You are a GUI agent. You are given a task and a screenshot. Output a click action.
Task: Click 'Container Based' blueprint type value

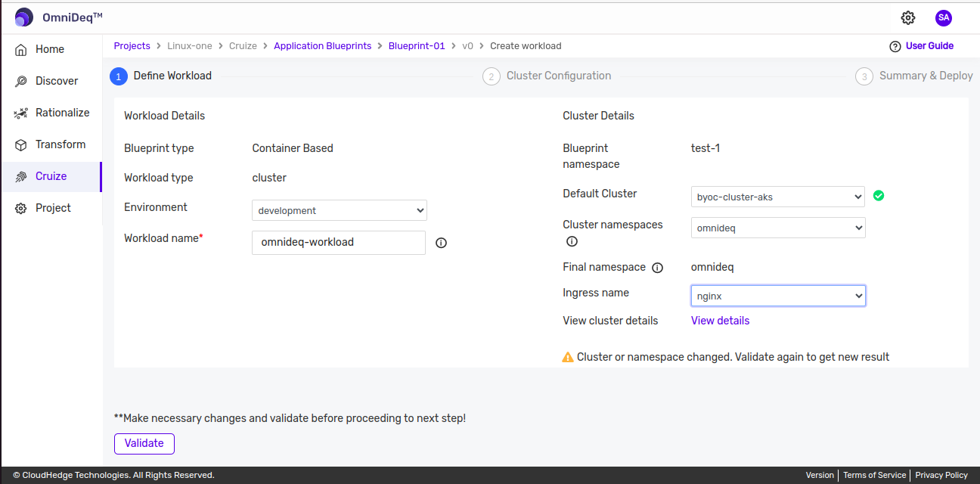[x=293, y=148]
